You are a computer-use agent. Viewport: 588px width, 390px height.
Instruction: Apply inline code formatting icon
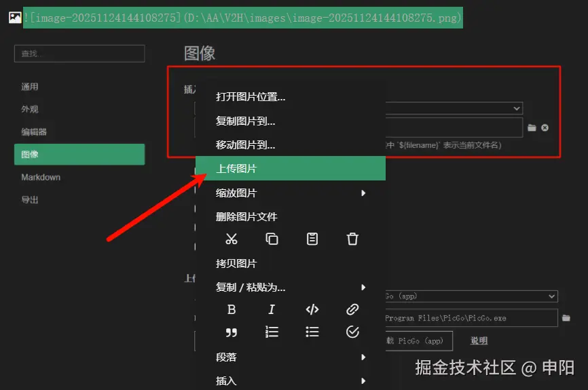point(312,309)
